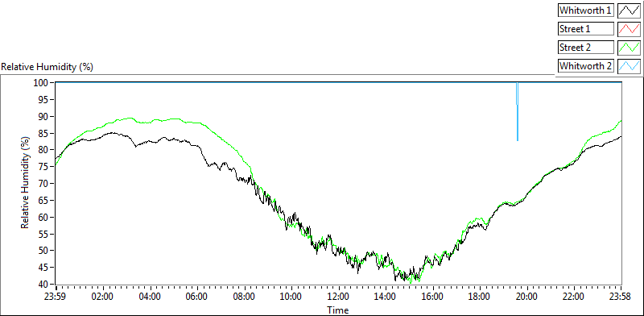
Task: Click the 04:00 time axis label
Action: [150, 297]
